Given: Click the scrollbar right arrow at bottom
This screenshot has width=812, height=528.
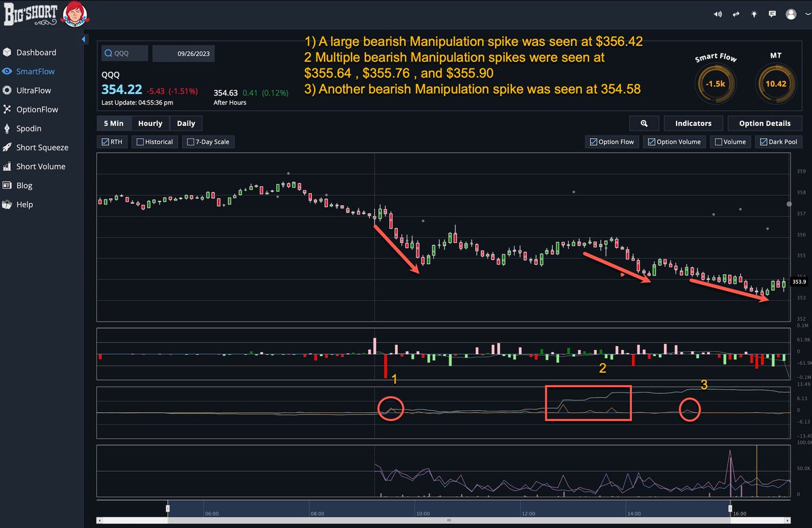Looking at the screenshot, I should [787, 521].
